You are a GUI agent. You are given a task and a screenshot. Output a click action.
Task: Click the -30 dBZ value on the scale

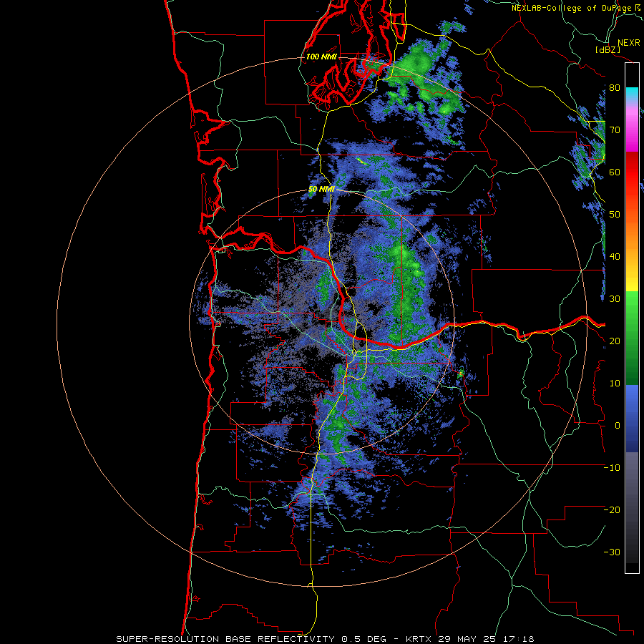[x=612, y=552]
